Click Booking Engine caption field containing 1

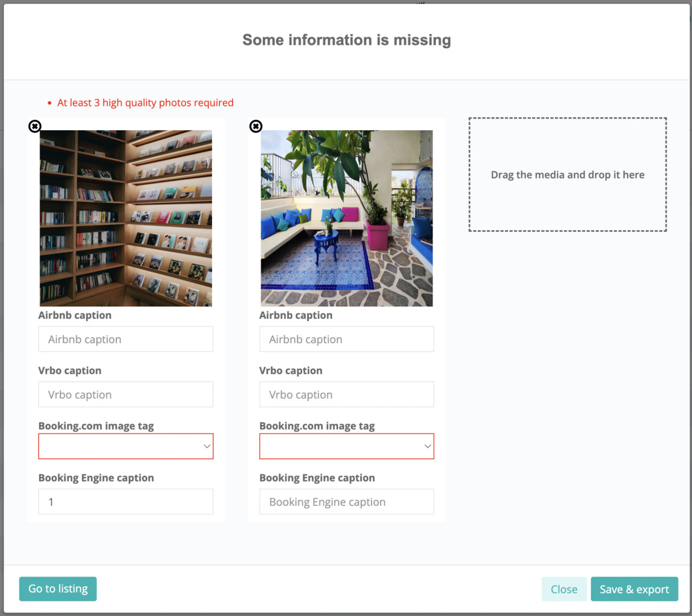pos(126,502)
